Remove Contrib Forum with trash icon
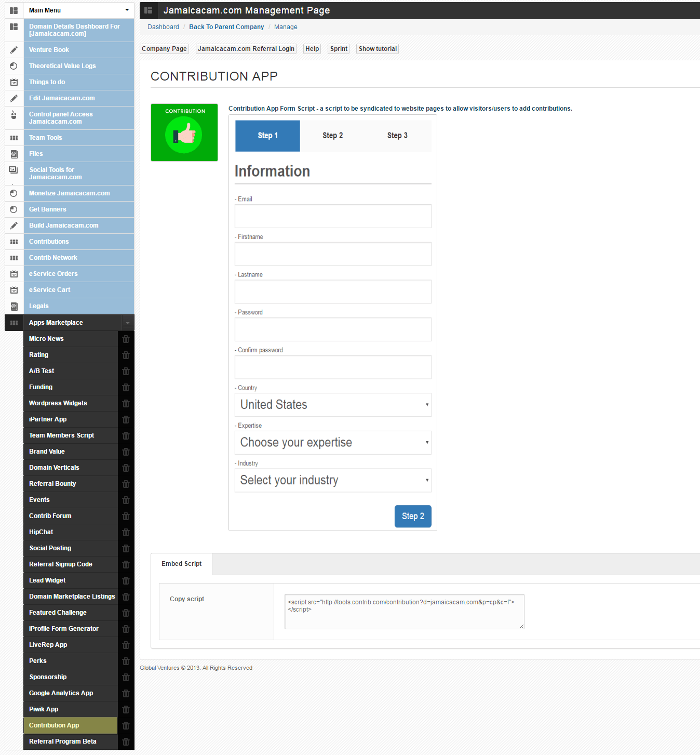The height and width of the screenshot is (755, 700). coord(126,516)
